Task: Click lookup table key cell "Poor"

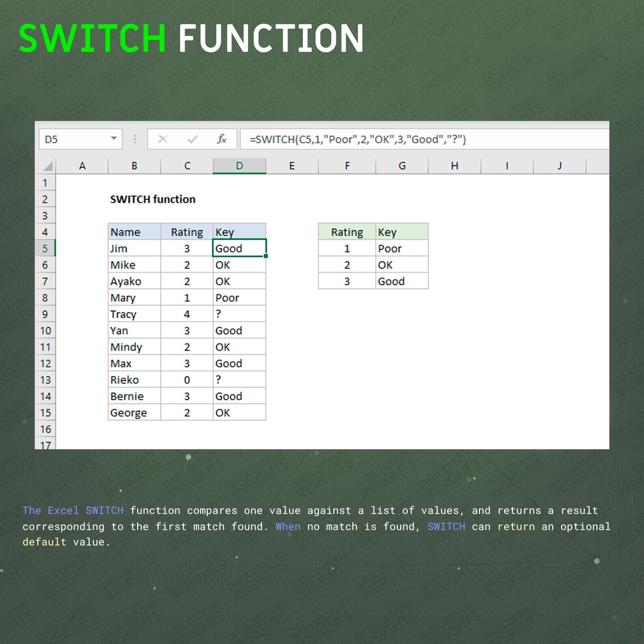Action: pos(402,248)
